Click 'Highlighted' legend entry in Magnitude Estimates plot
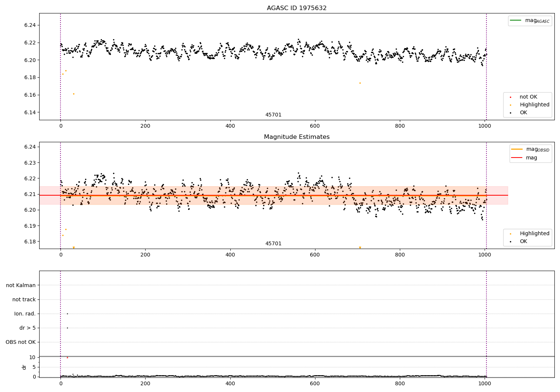 (x=535, y=234)
